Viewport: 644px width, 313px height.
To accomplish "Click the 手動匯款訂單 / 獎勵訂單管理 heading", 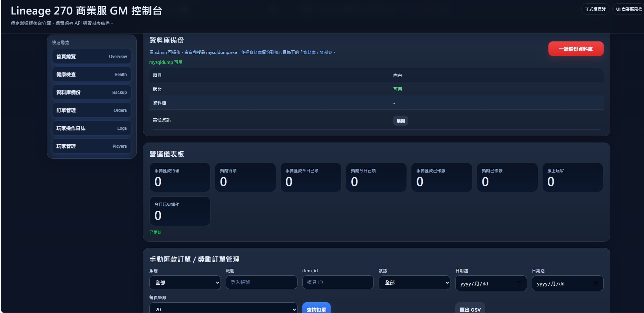I will 194,259.
